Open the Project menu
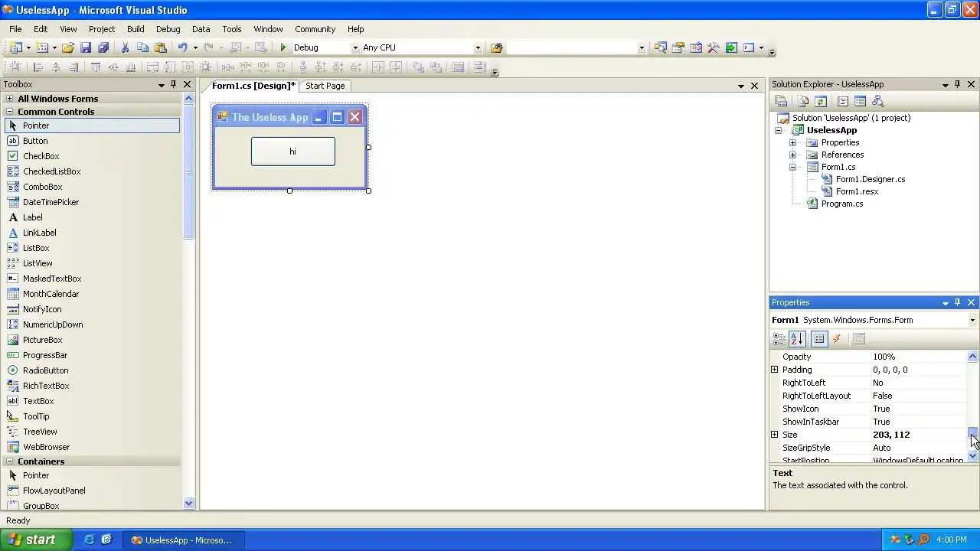 point(102,29)
